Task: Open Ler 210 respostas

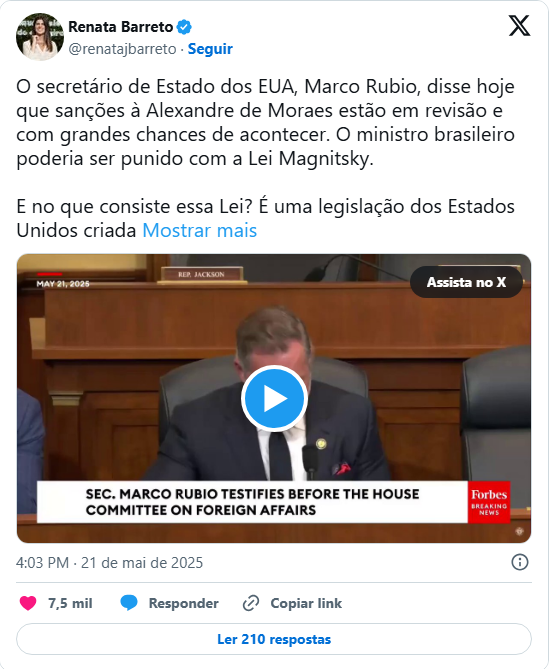Action: pyautogui.click(x=274, y=639)
